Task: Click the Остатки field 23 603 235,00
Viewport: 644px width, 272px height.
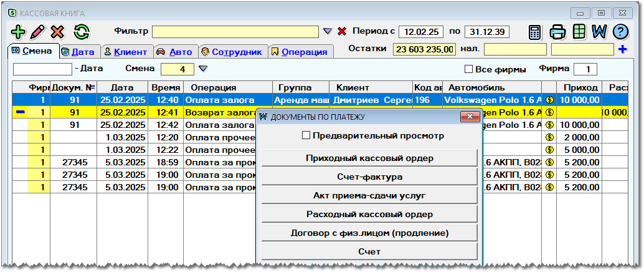Action: click(x=424, y=49)
